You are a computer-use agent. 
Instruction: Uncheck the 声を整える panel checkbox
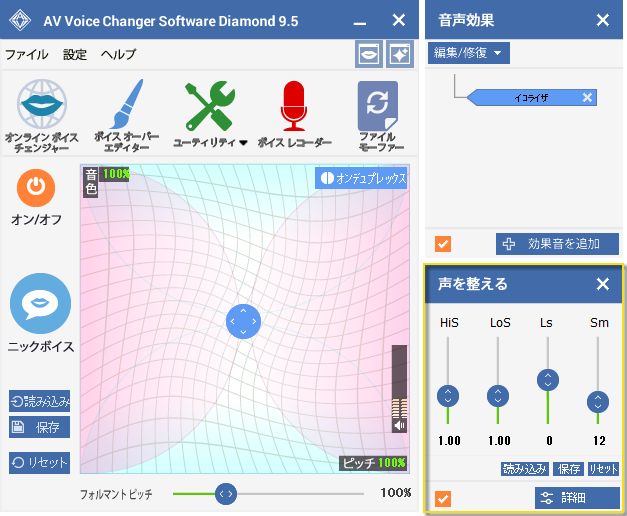click(x=443, y=499)
